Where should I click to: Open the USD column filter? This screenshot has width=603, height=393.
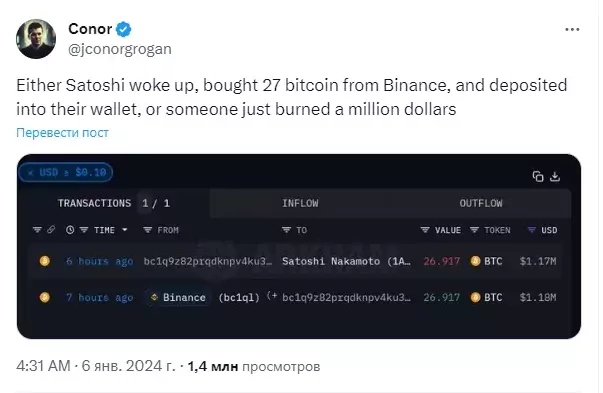tap(531, 230)
